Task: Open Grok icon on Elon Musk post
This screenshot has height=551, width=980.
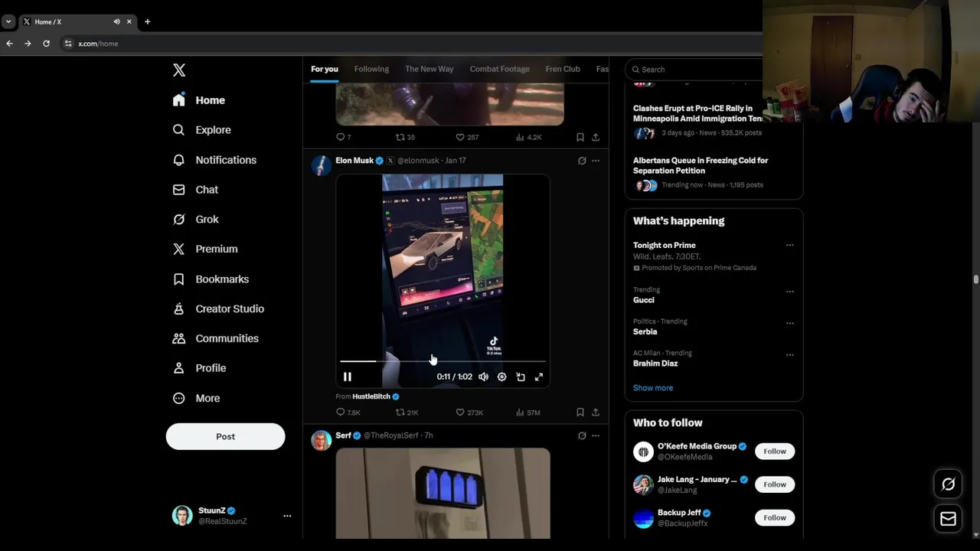Action: [582, 161]
